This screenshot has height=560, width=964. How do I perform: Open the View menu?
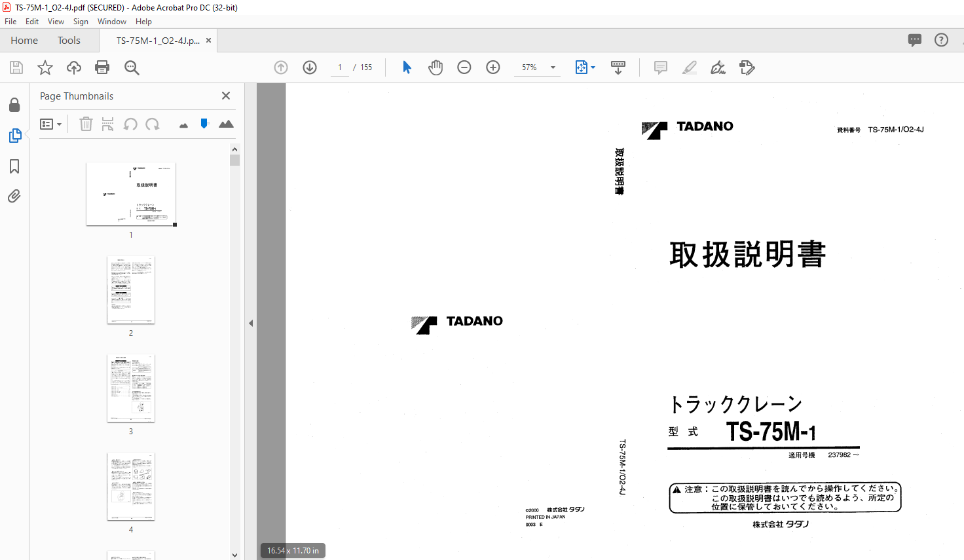[56, 22]
